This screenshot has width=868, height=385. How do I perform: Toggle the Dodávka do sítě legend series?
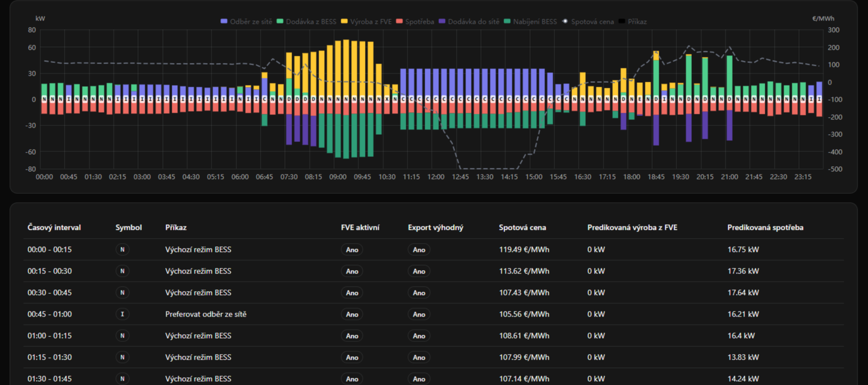[469, 22]
